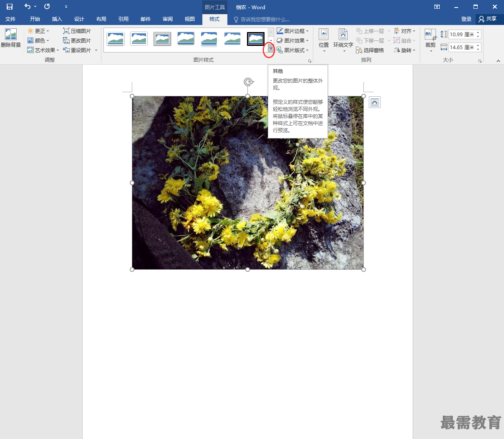
Task: Click the ribbon display options icon
Action: tap(437, 7)
